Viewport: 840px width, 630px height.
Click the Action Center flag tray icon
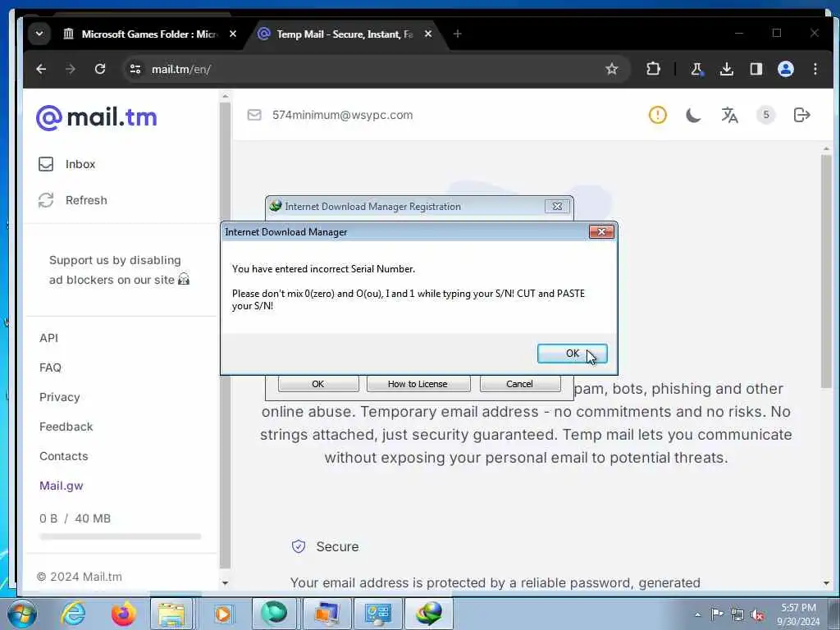(717, 614)
